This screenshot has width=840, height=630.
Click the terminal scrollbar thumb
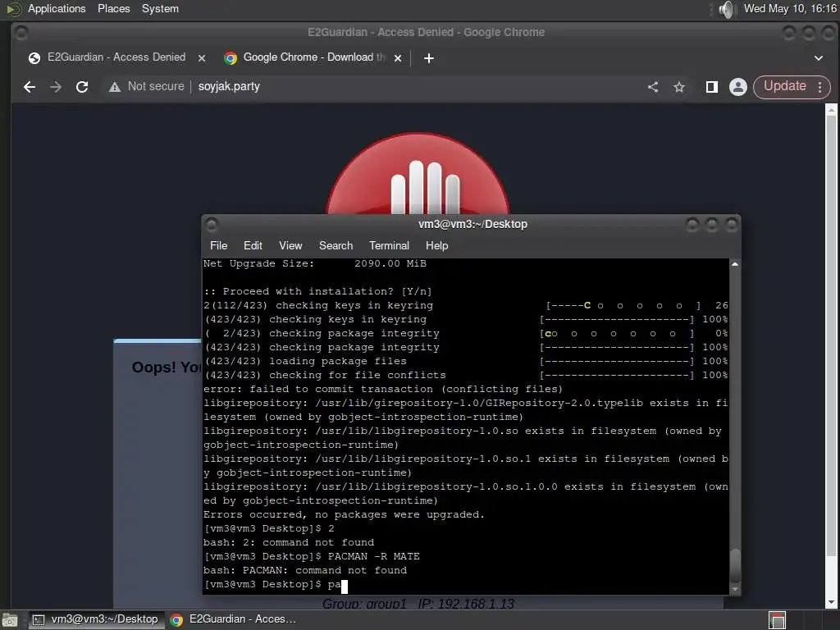coord(735,566)
